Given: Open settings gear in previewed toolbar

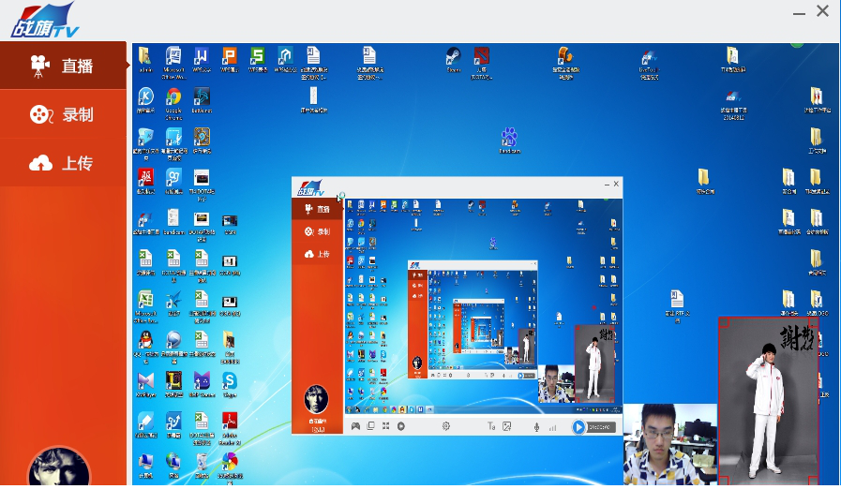Looking at the screenshot, I should click(x=445, y=426).
